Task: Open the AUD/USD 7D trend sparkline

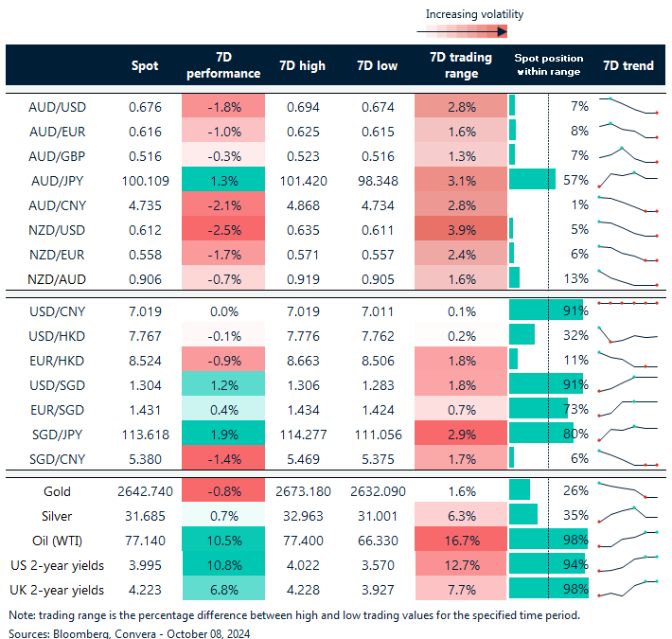Action: 628,106
